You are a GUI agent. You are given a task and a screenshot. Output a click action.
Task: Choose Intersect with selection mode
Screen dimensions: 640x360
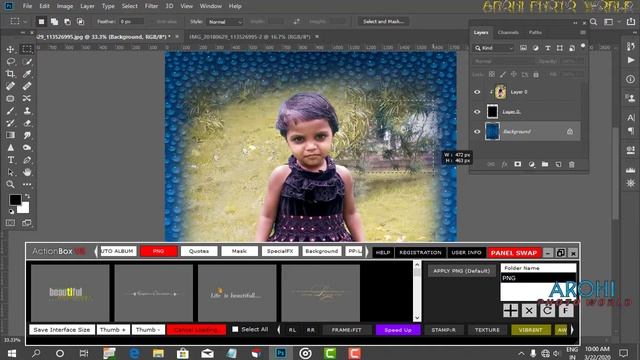(x=80, y=22)
